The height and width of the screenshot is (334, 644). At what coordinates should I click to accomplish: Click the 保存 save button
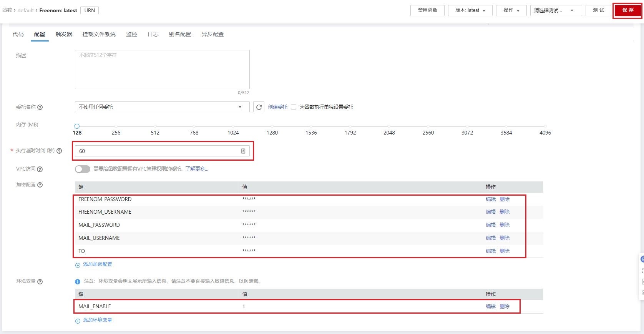(x=627, y=10)
